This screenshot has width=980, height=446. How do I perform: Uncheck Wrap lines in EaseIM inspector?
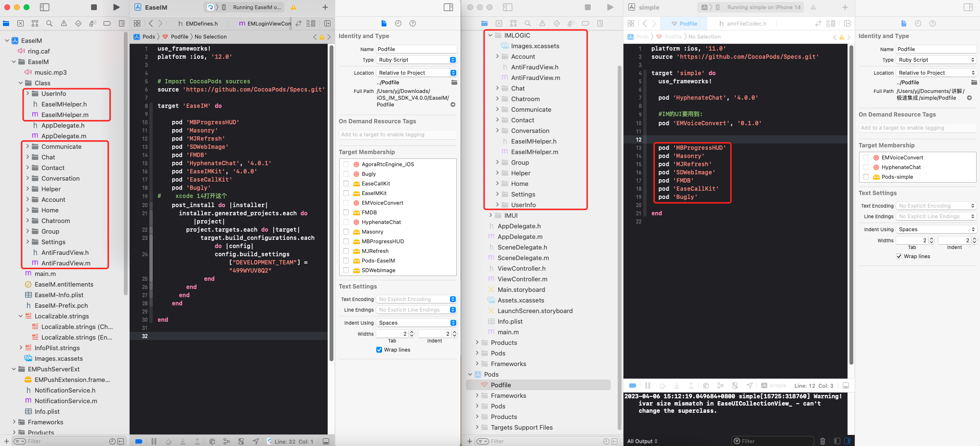(x=379, y=350)
